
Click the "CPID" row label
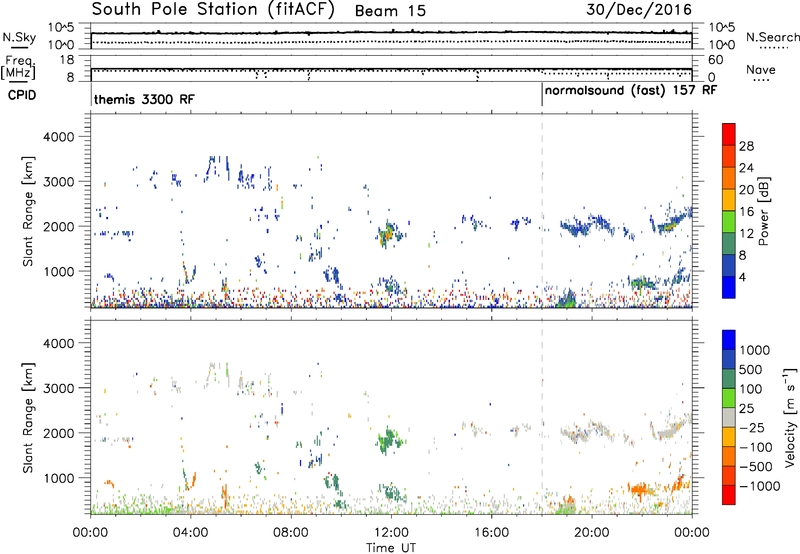click(x=22, y=95)
